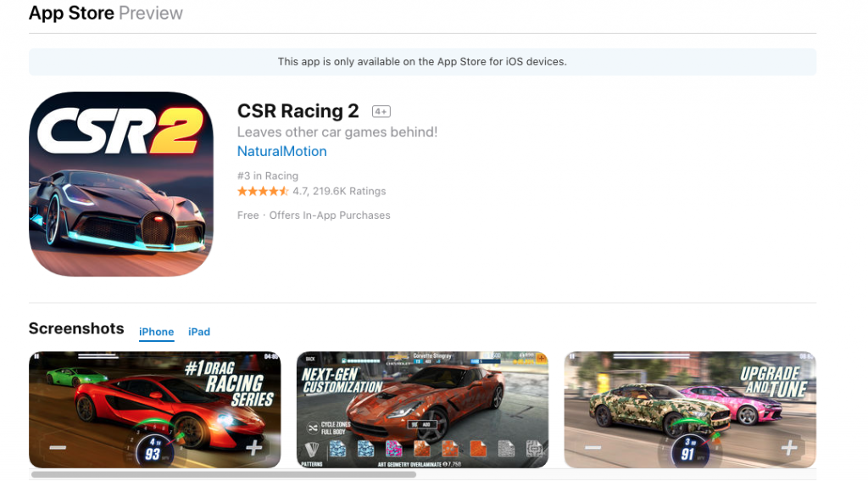Click the 4+ age rating badge
The width and height of the screenshot is (868, 481).
(x=381, y=111)
